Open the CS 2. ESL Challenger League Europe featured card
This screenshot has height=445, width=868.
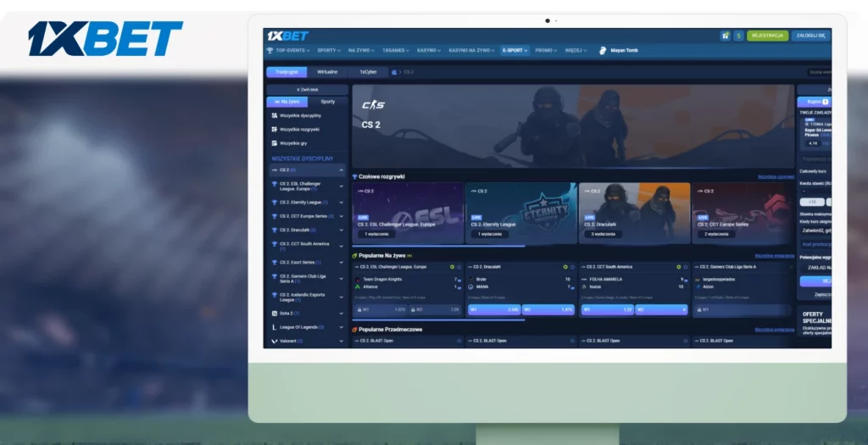pyautogui.click(x=408, y=213)
